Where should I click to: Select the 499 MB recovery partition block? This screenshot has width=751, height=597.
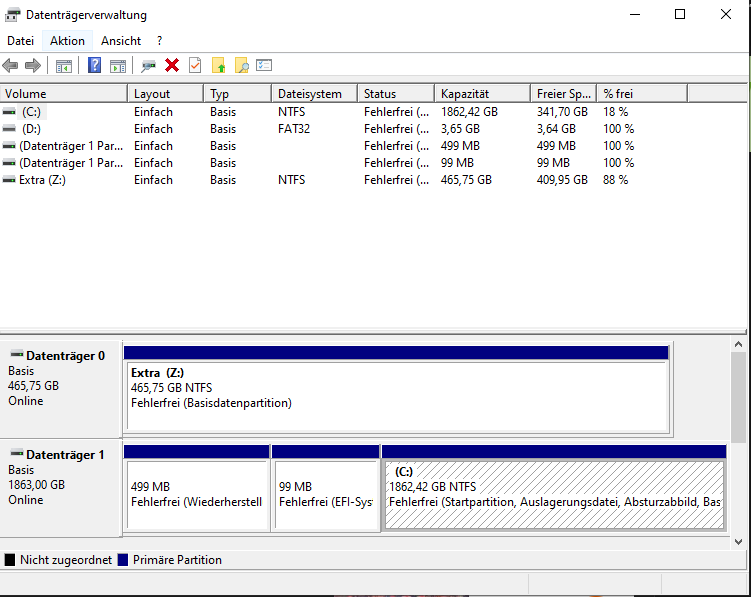coord(196,488)
